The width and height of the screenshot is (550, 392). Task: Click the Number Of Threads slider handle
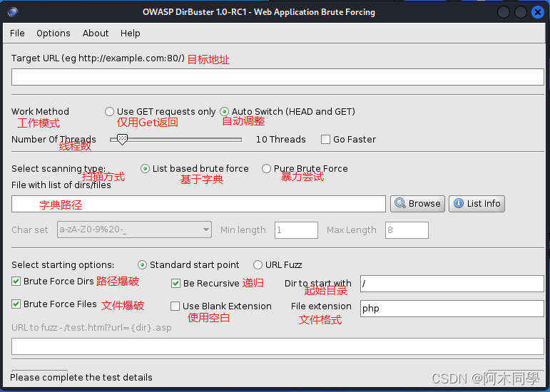tap(122, 139)
